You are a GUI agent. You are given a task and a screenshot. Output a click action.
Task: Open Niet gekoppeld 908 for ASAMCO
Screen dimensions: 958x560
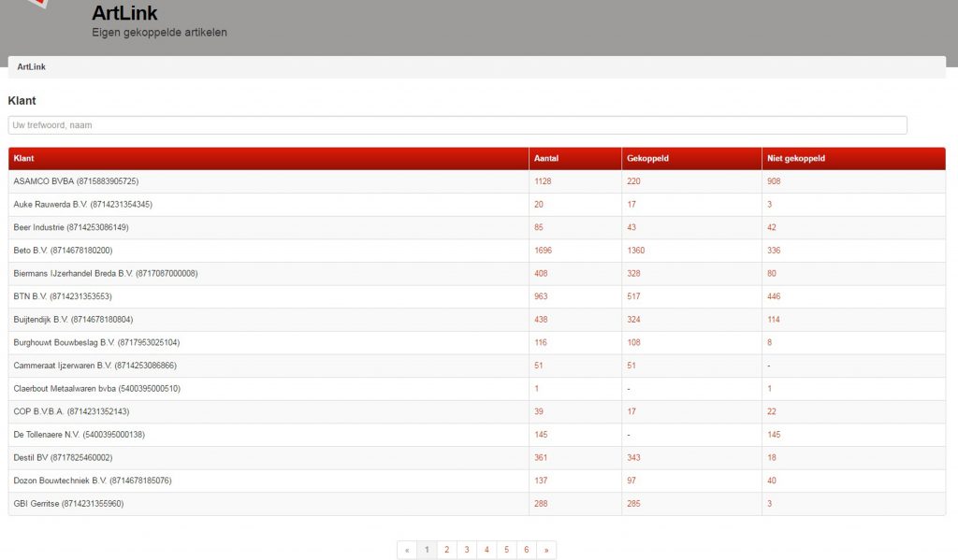point(774,181)
